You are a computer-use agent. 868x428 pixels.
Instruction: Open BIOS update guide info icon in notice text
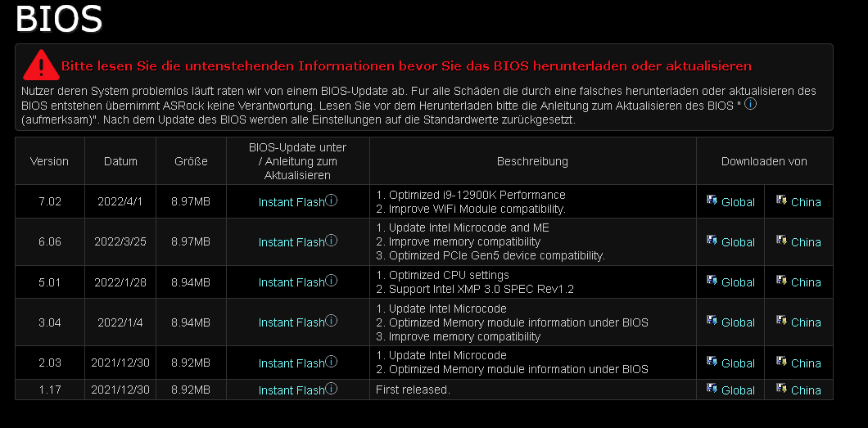[751, 103]
